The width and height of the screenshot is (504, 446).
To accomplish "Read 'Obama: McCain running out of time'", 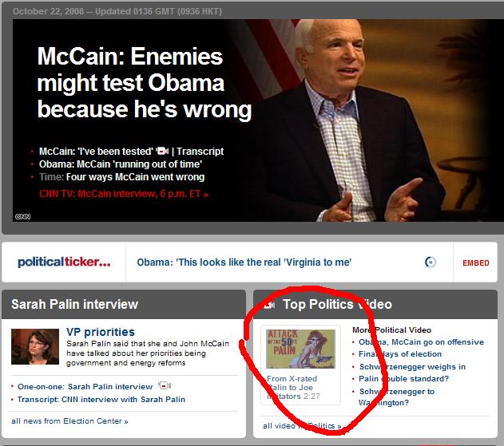I will click(121, 164).
